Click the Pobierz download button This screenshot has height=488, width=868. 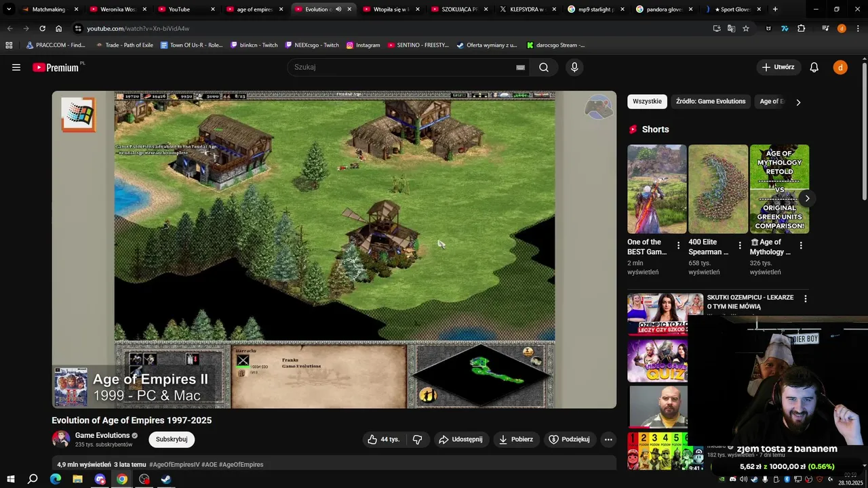(x=516, y=439)
